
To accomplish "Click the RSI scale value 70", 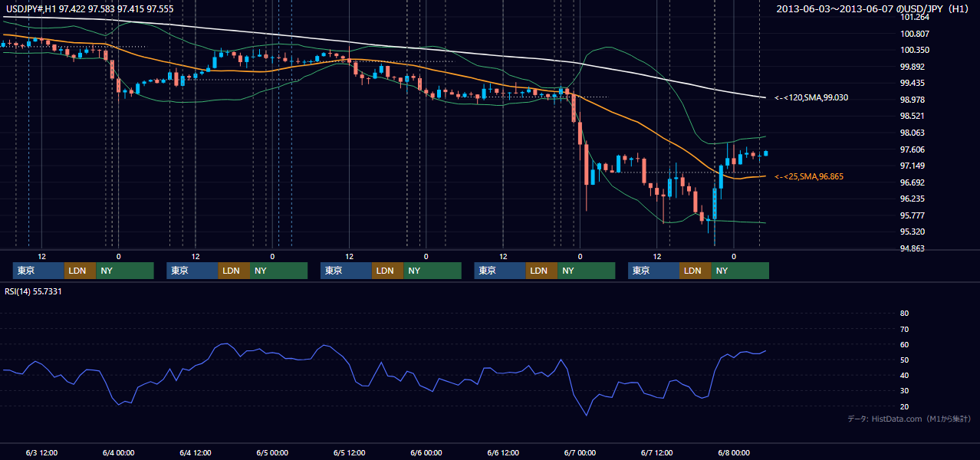I will click(x=904, y=329).
